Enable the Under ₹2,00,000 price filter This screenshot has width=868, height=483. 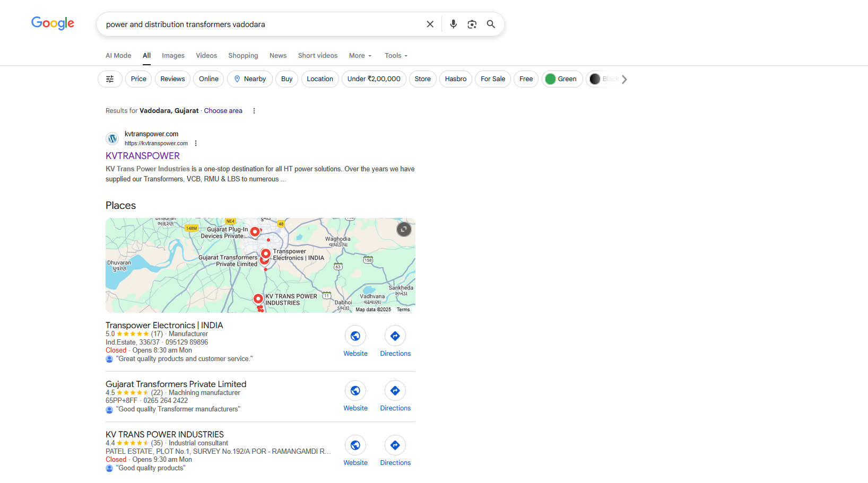click(x=374, y=79)
